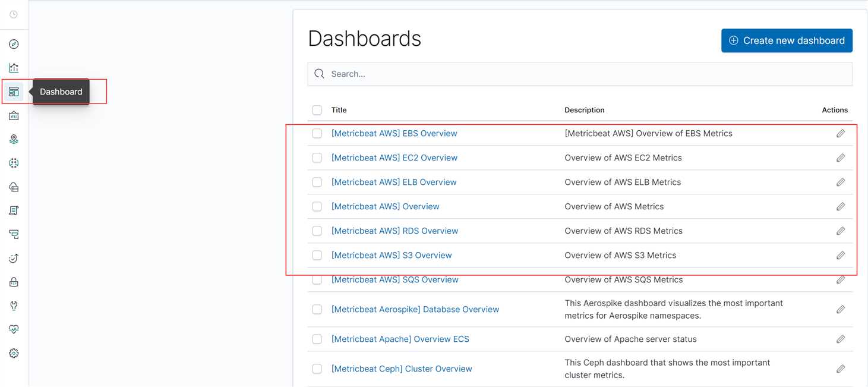Image resolution: width=868 pixels, height=387 pixels.
Task: Open Canvas from the sidebar icon
Action: pyautogui.click(x=14, y=115)
